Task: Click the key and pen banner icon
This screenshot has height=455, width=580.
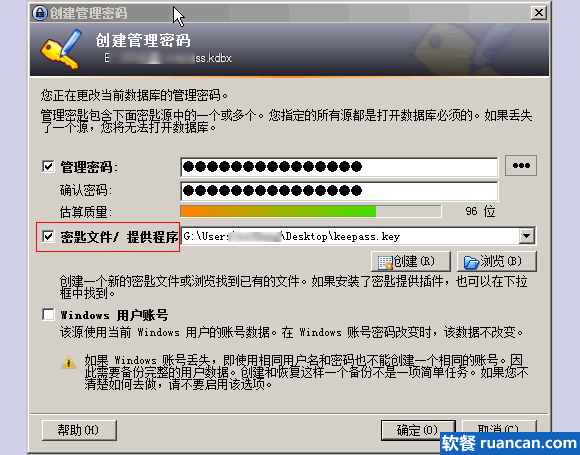Action: coord(61,50)
